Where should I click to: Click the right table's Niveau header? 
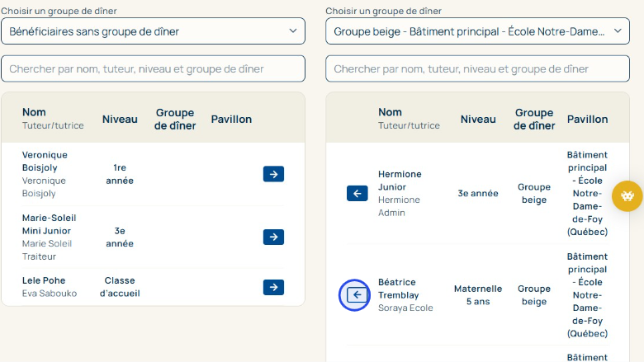click(478, 120)
